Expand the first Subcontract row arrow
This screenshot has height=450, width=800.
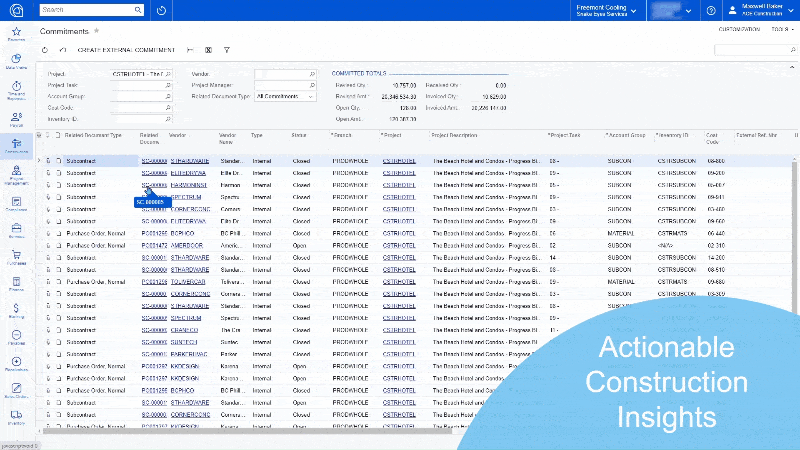click(39, 161)
